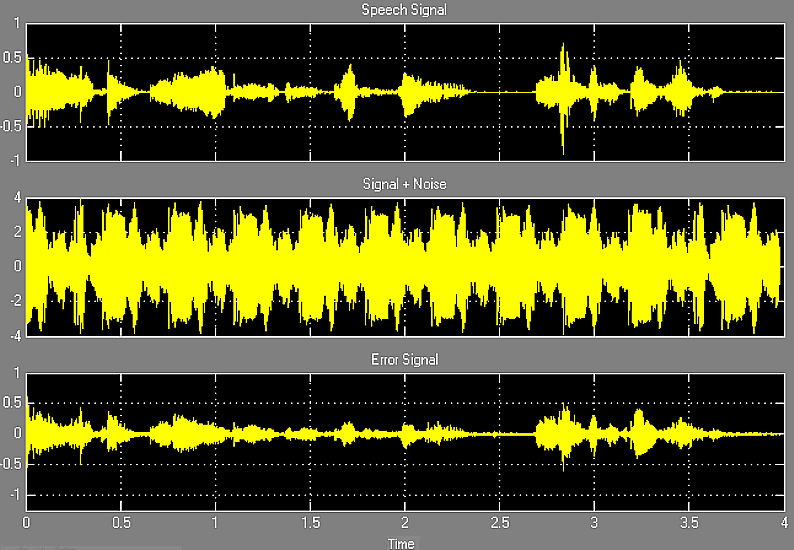
Task: Click y-axis label -0.5 of Error Signal plot
Action: click(10, 464)
